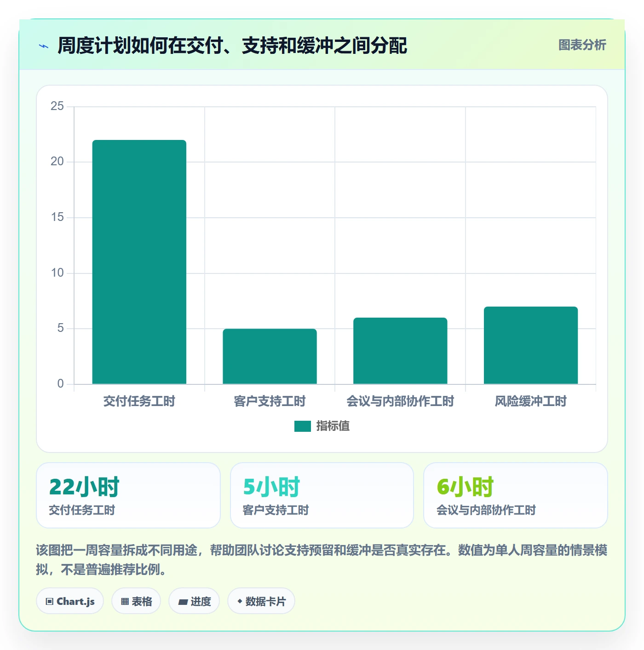644x650 pixels.
Task: Click the grid icon in the 表格 tag
Action: [125, 602]
